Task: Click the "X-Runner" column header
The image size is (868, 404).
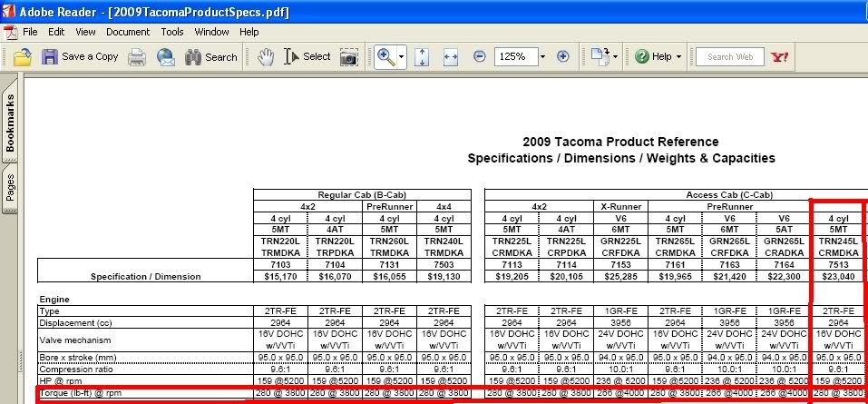Action: click(620, 207)
